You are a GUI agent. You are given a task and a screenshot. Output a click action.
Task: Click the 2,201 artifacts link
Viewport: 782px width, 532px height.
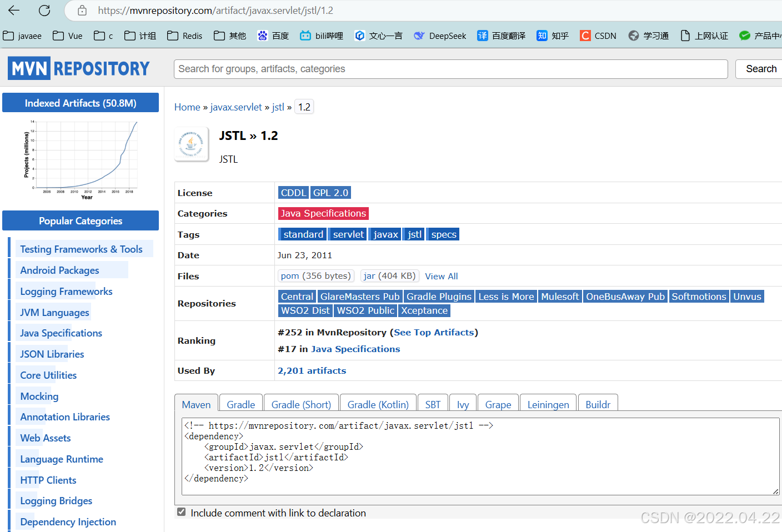pos(312,370)
